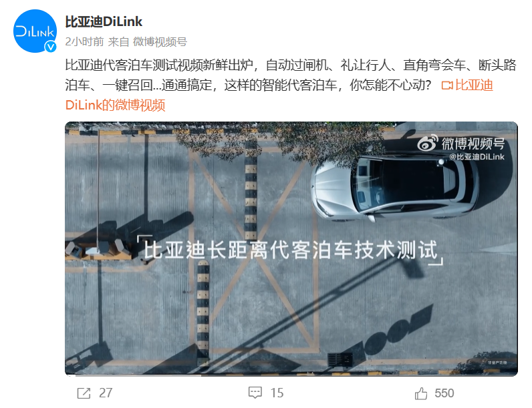The height and width of the screenshot is (408, 532).
Task: Open the 比亚迪DiLink的微博视频 link
Action: coord(279,95)
